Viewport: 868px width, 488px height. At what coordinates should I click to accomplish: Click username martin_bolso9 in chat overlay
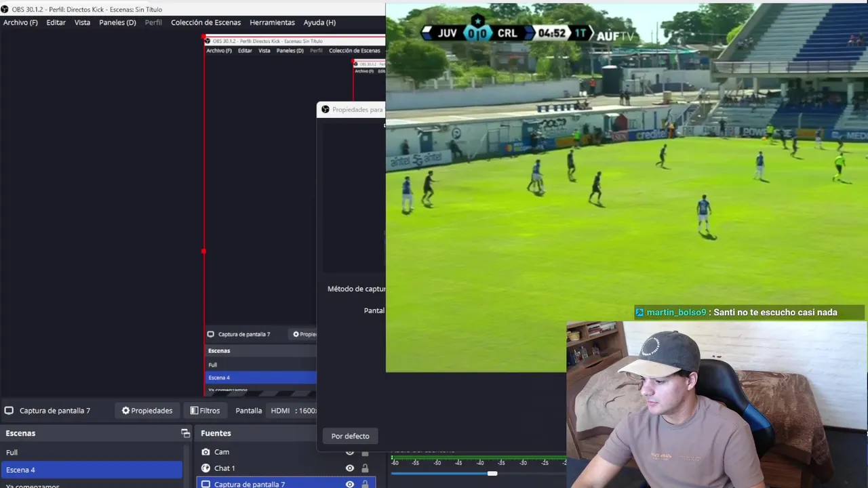click(676, 312)
